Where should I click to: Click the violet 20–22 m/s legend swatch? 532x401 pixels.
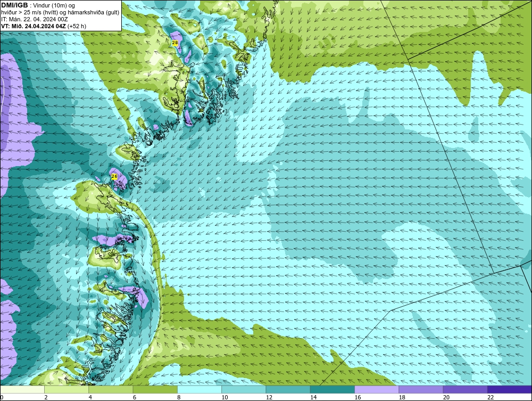(x=465, y=389)
